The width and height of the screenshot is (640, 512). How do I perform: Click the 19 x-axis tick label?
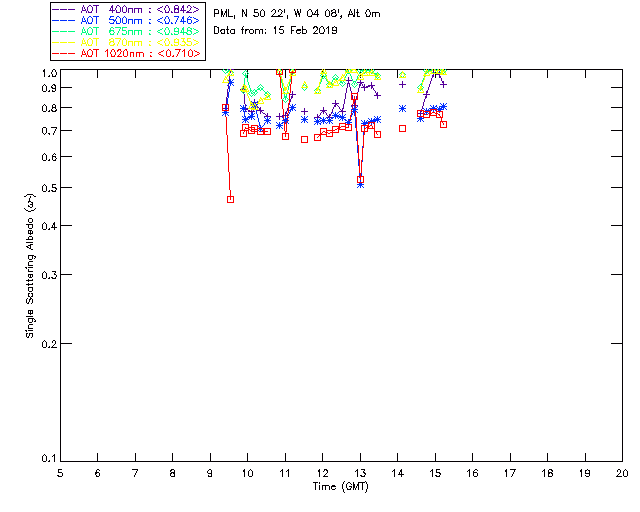tap(585, 474)
